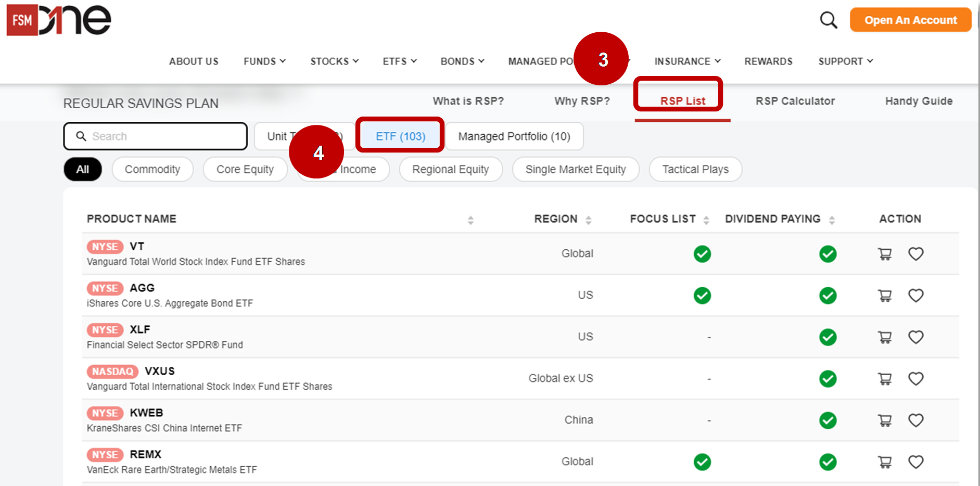The height and width of the screenshot is (486, 980).
Task: Open the REWARDS menu item
Action: point(768,61)
